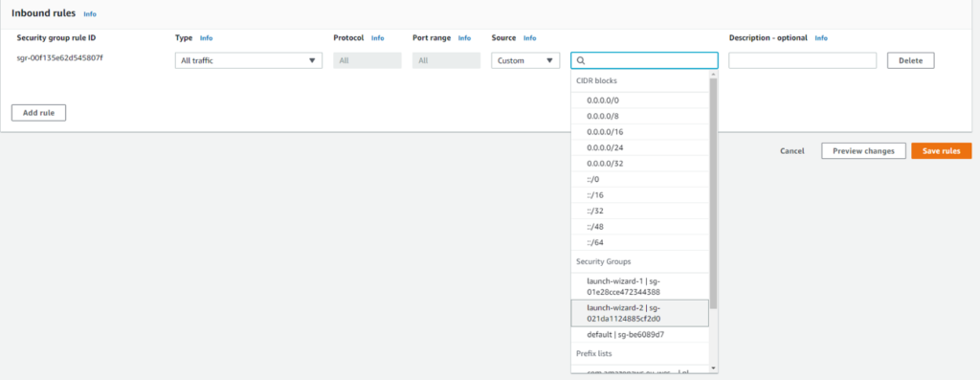Click the scrollbar down arrow in dropdown
The width and height of the screenshot is (980, 380).
tap(713, 369)
